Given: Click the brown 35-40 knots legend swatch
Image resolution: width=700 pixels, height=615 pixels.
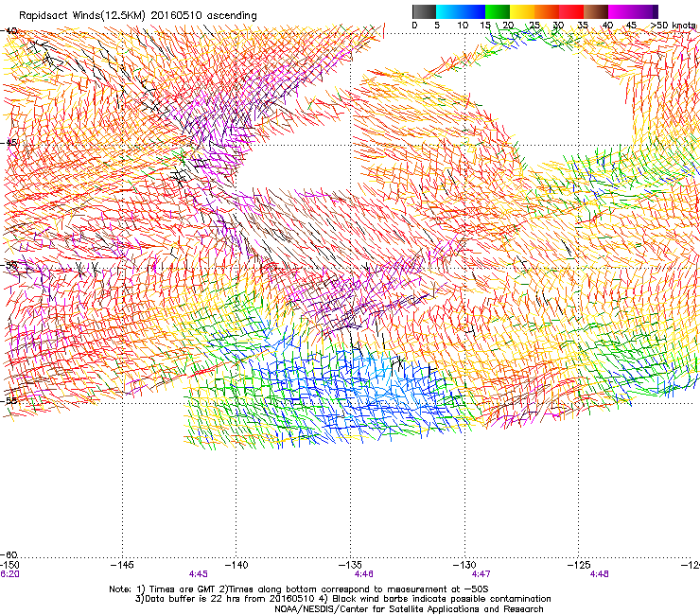Looking at the screenshot, I should click(x=596, y=11).
